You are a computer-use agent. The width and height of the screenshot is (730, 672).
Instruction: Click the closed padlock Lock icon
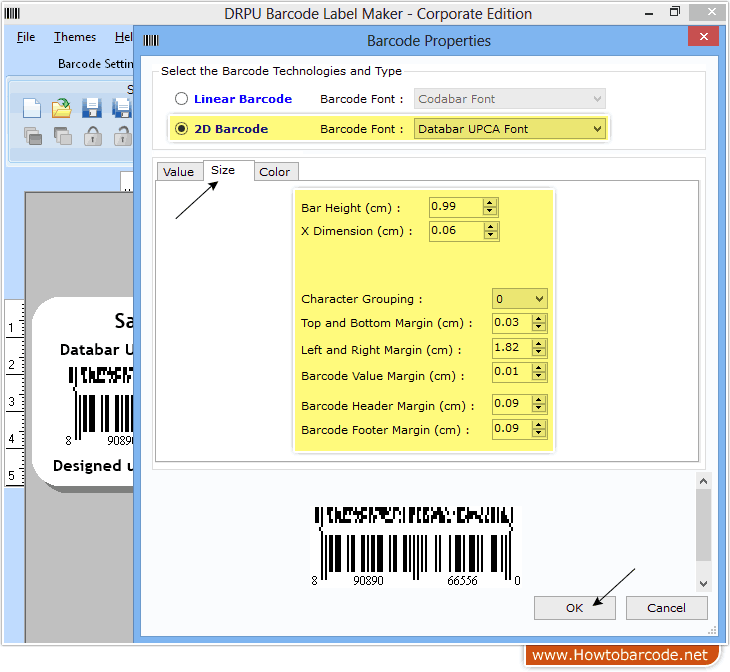pyautogui.click(x=93, y=136)
